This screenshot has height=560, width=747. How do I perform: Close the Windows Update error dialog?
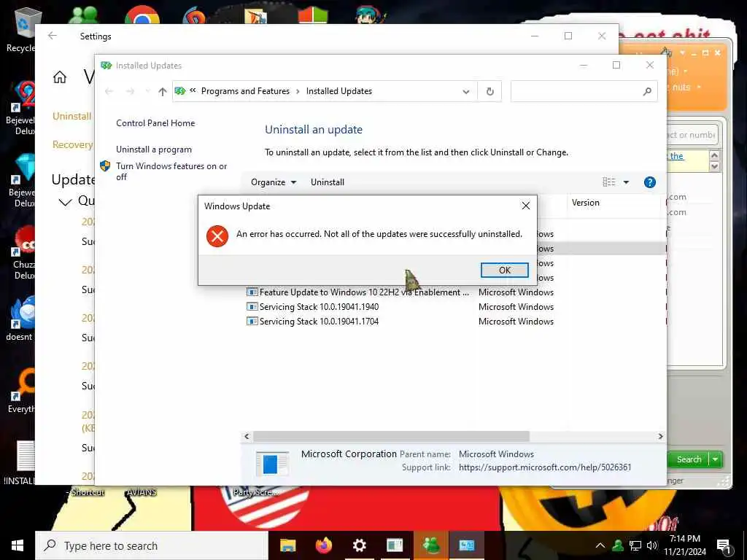tap(525, 206)
